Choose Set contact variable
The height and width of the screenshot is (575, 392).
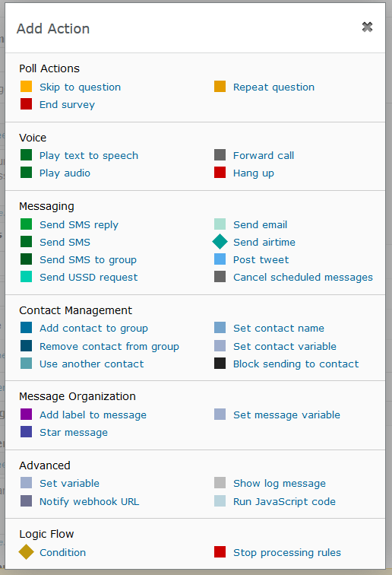click(285, 346)
